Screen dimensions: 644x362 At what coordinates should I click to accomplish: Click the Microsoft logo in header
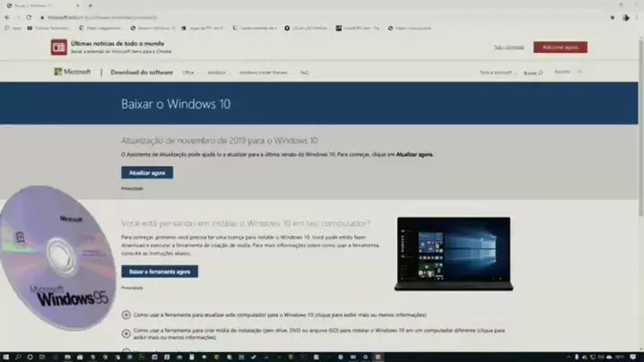72,72
